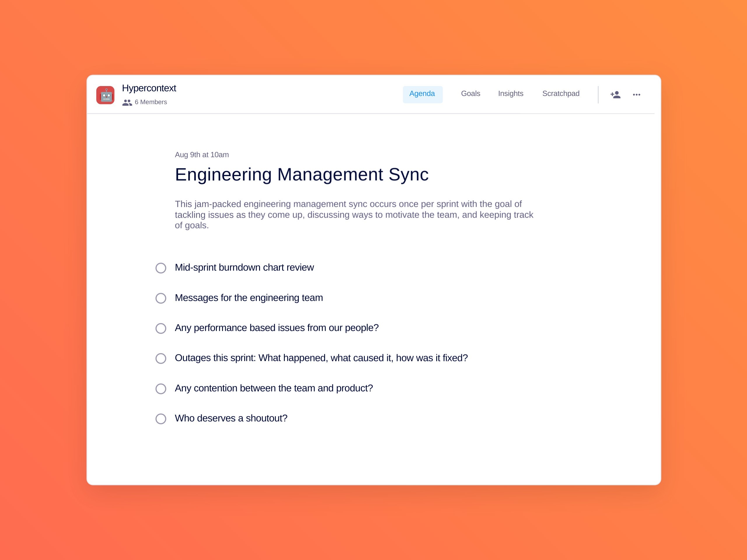Click the Hypercontext robot logo icon
The image size is (747, 560).
point(106,95)
